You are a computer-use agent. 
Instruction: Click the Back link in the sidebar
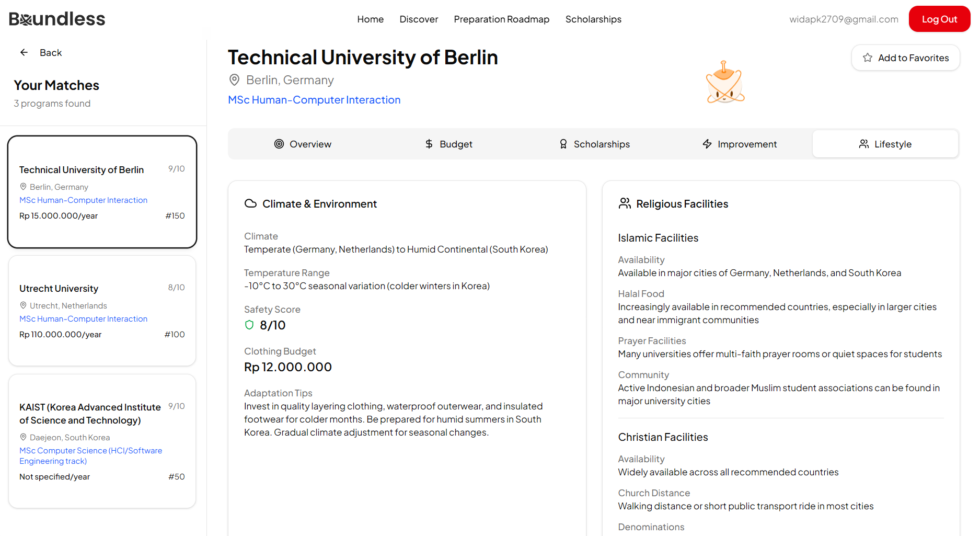[x=50, y=52]
